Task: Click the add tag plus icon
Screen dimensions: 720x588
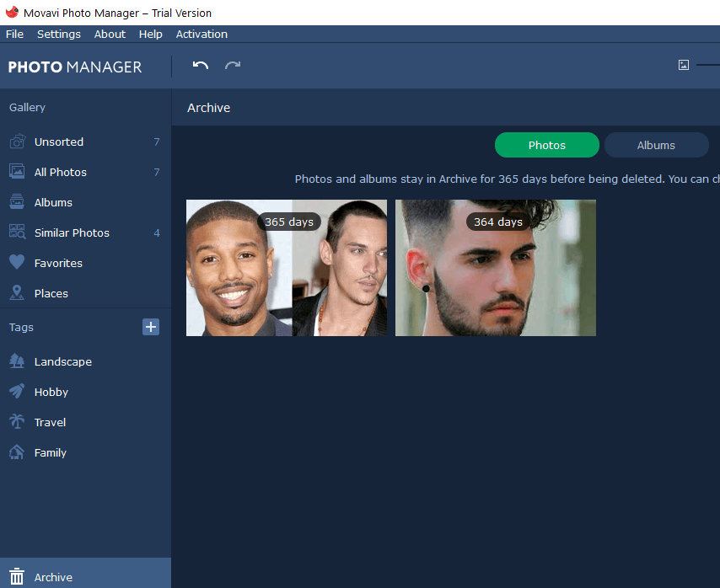Action: coord(151,327)
